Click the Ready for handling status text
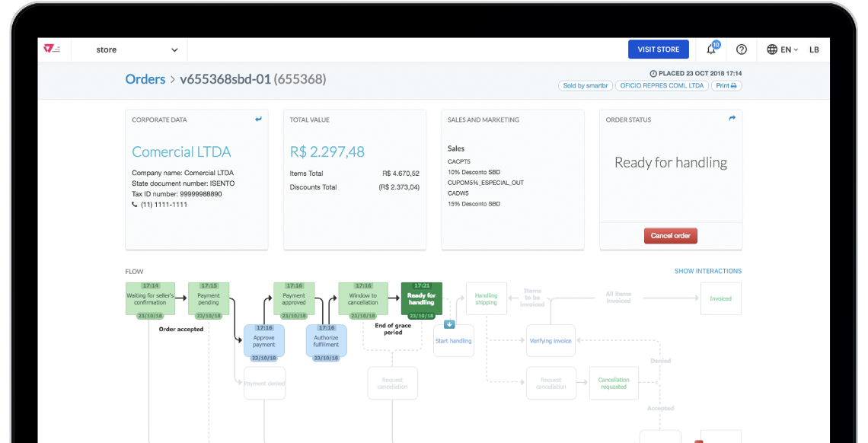 click(x=670, y=163)
